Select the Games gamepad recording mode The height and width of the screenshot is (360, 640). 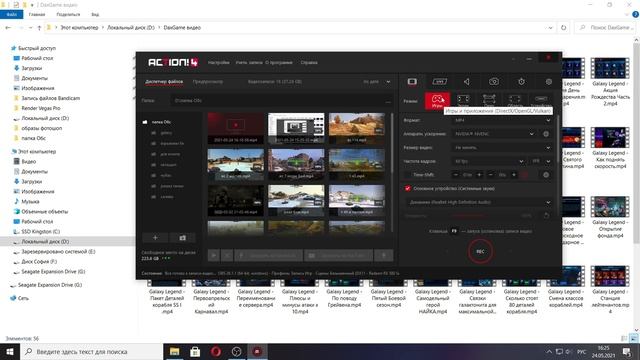(437, 100)
